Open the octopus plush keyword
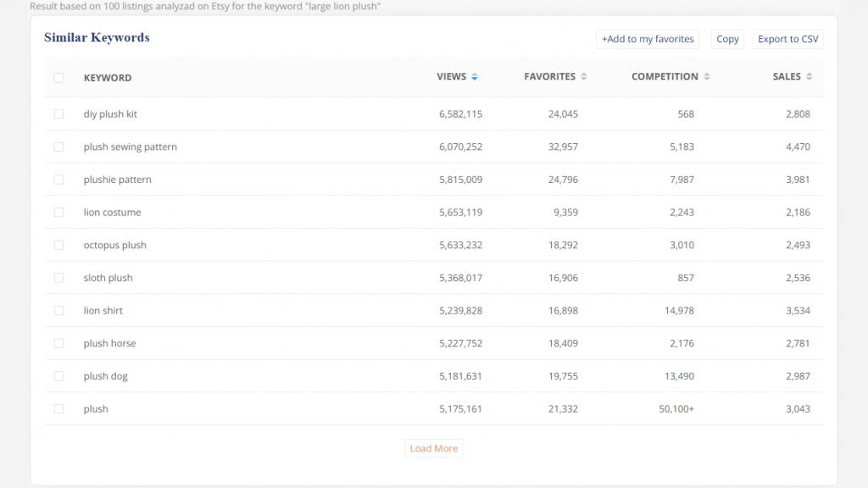Screen dimensions: 868x488 click(x=114, y=246)
